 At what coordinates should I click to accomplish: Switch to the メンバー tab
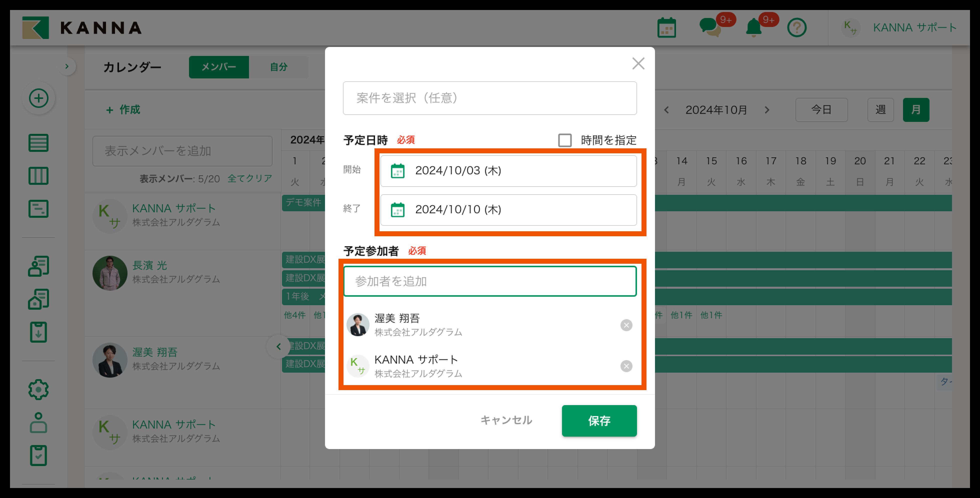(219, 67)
